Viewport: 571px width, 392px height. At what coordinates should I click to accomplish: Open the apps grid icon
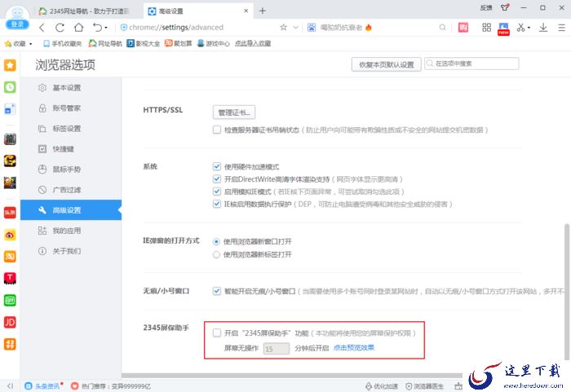[x=486, y=27]
